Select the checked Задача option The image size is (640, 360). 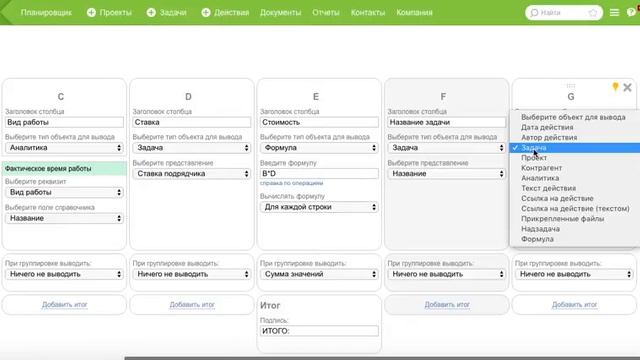(575, 148)
